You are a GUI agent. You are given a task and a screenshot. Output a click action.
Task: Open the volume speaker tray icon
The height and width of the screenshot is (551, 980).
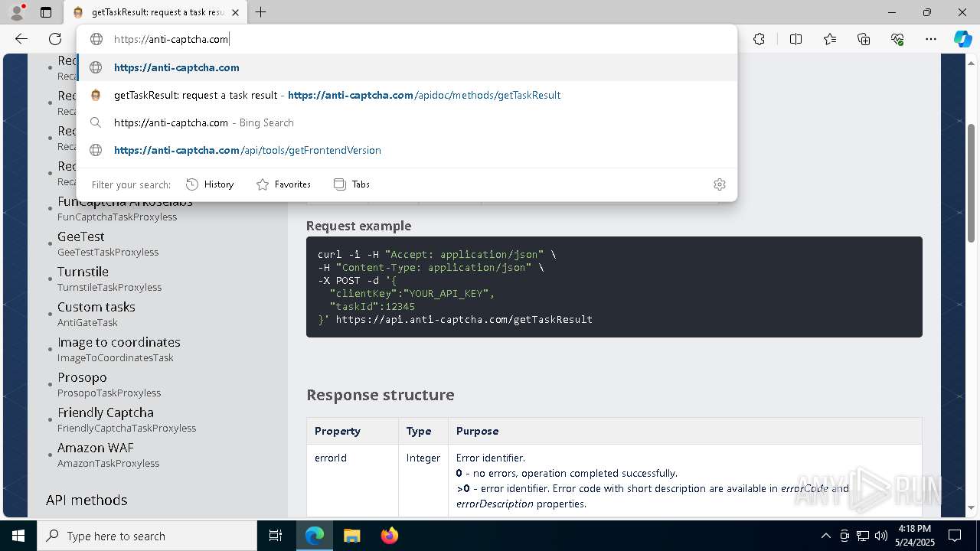pos(880,536)
